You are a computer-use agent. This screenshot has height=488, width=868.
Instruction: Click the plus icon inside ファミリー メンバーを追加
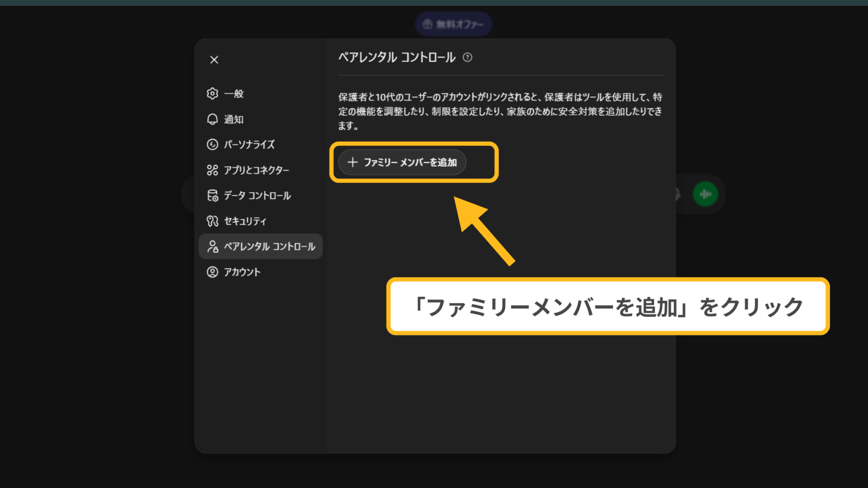[x=353, y=162]
